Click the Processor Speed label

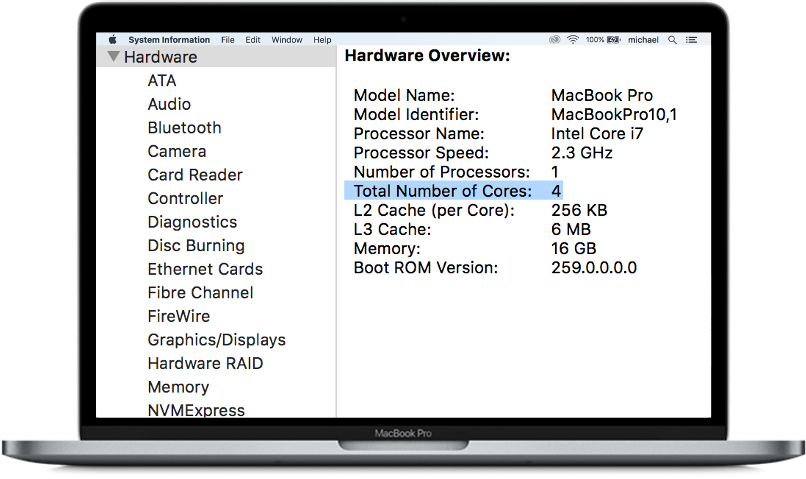point(421,153)
